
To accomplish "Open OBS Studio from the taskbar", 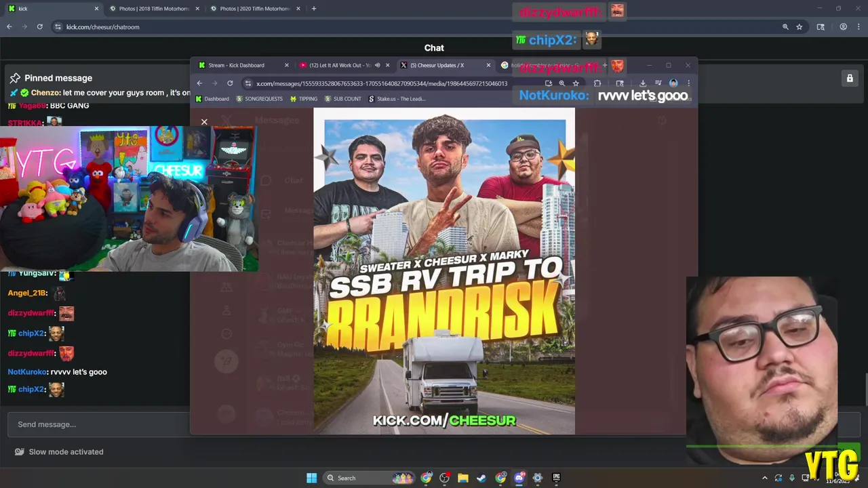I will (x=444, y=478).
